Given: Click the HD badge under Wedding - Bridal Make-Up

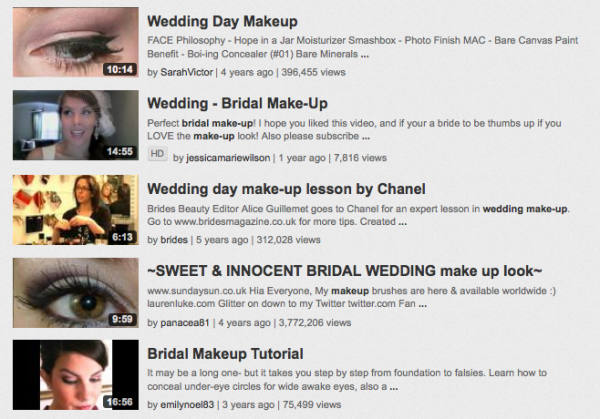Looking at the screenshot, I should tap(157, 154).
